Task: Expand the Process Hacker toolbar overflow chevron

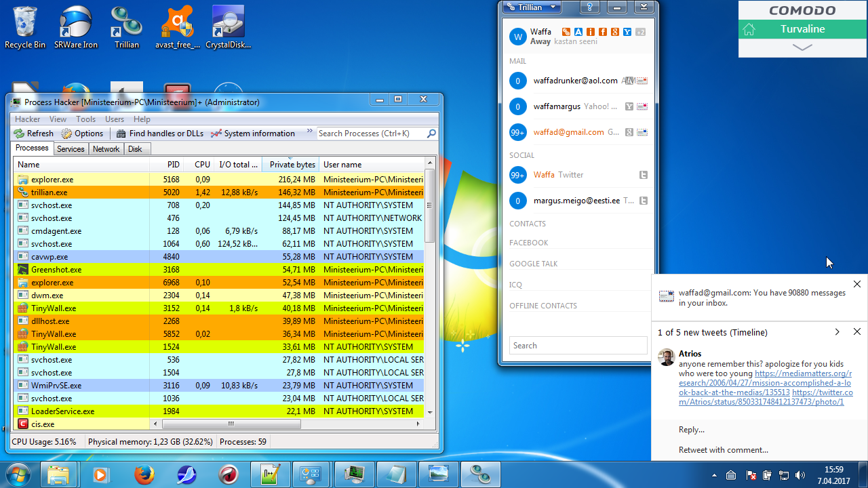Action: pyautogui.click(x=310, y=132)
